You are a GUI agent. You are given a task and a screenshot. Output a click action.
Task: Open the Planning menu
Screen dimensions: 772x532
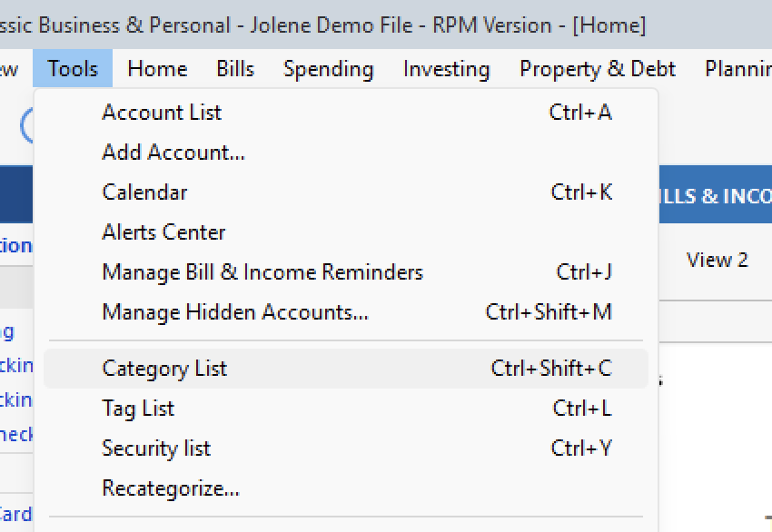[x=737, y=69]
